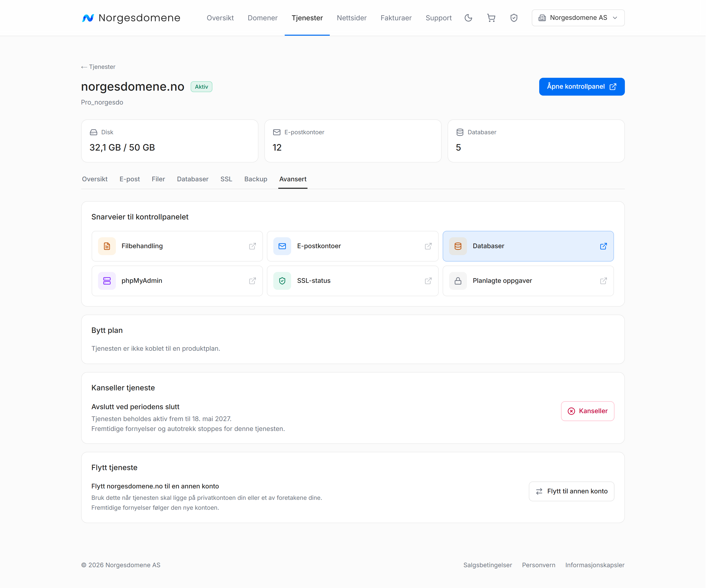Viewport: 713px width, 588px height.
Task: Click the Flytt til annen konto button
Action: click(571, 491)
